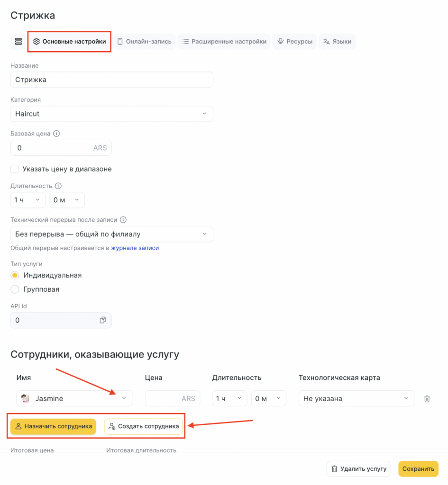This screenshot has height=485, width=448.
Task: Click the base price info icon
Action: [x=56, y=134]
